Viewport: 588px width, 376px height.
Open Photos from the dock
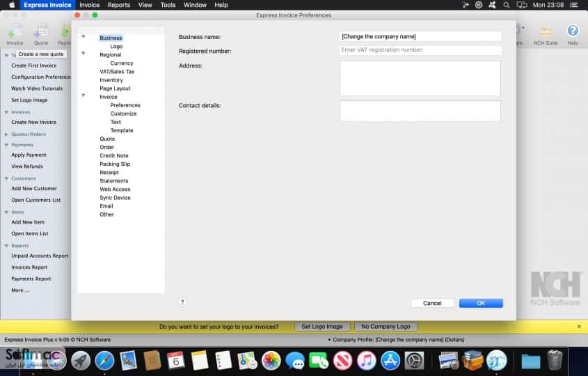[271, 361]
